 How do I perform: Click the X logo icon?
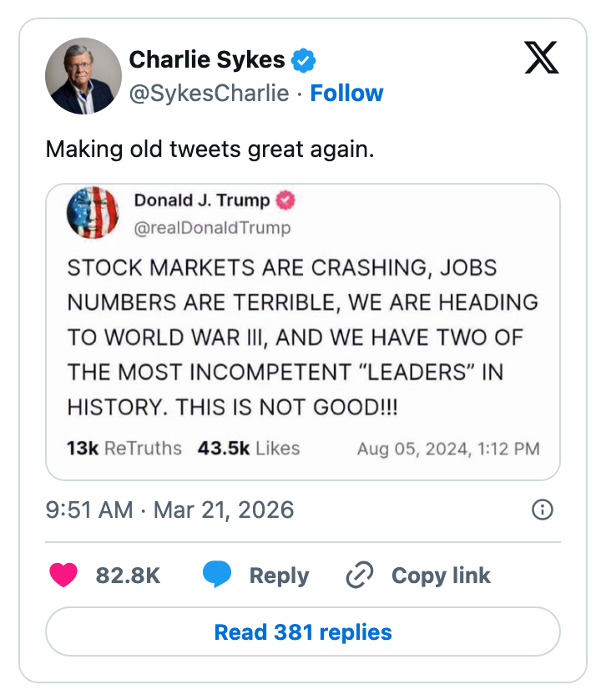541,58
